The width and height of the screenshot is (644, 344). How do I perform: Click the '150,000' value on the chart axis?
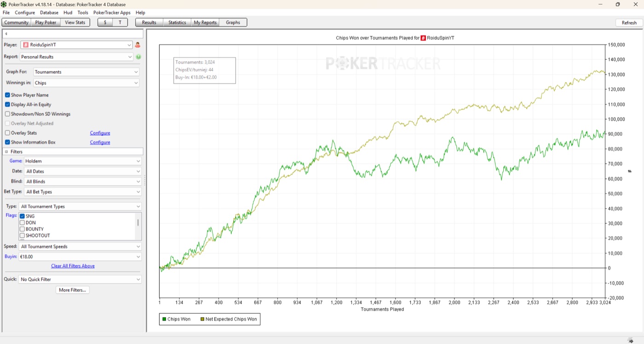616,45
